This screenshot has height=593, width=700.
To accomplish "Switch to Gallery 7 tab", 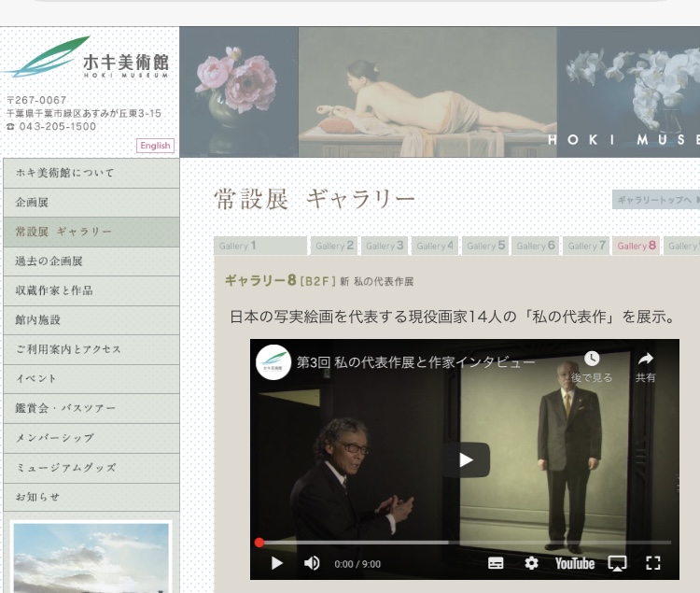I will [586, 246].
